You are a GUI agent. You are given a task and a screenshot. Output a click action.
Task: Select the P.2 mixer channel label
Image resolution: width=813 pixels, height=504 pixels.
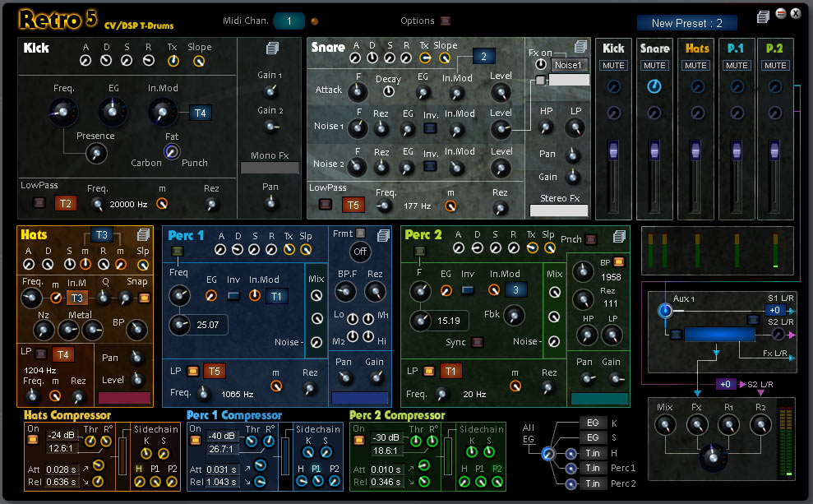point(774,49)
